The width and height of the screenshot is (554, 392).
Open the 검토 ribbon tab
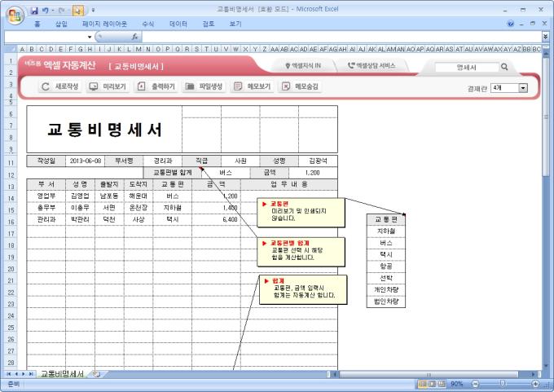tap(209, 24)
